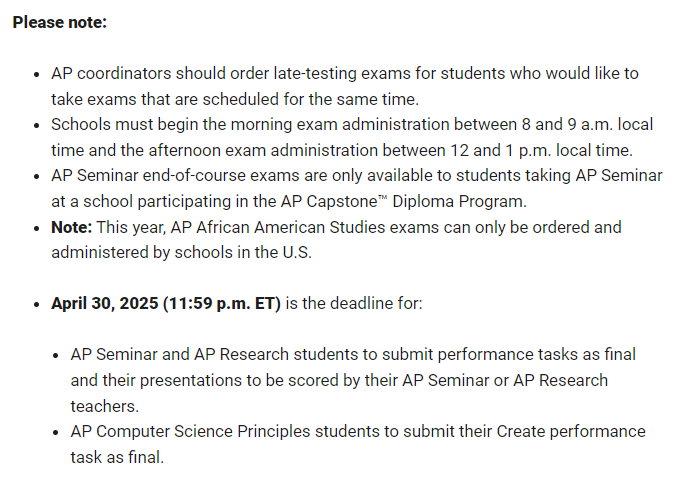Click 'administered by schools in the U.S.'

click(181, 253)
